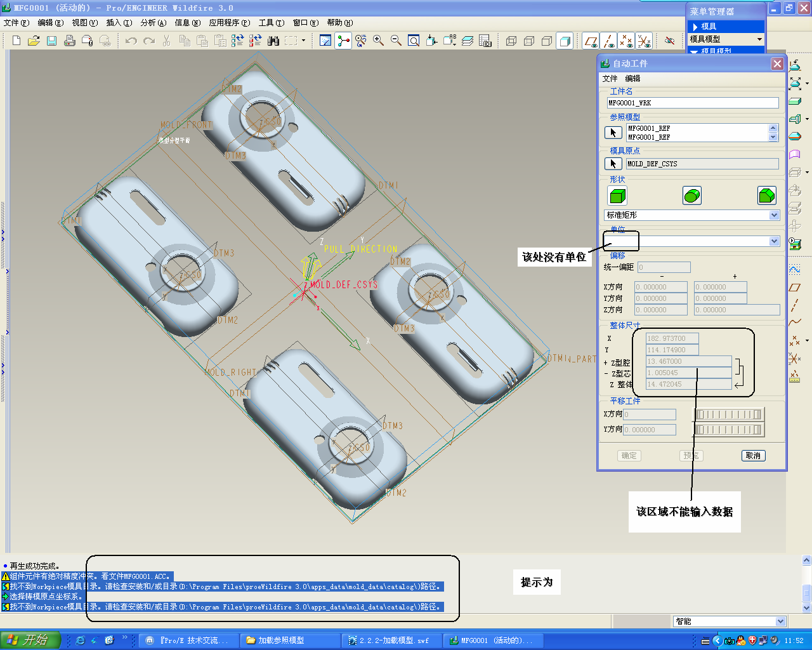Select the custom workpiece shape icon
Image resolution: width=812 pixels, height=650 pixels.
pos(767,196)
